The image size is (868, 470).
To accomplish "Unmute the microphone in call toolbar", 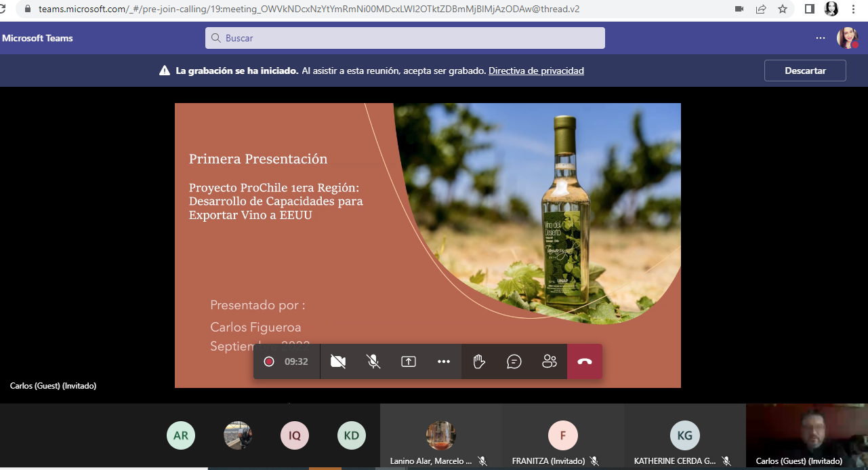I will pyautogui.click(x=373, y=361).
